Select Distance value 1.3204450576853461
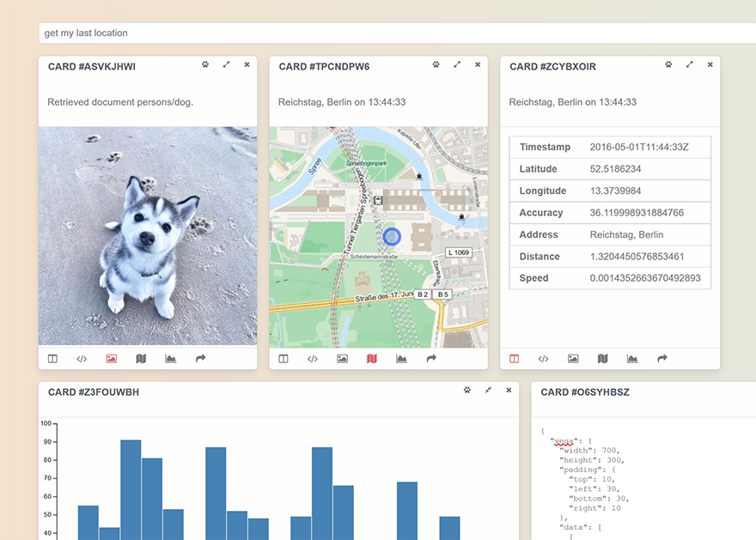 point(637,257)
